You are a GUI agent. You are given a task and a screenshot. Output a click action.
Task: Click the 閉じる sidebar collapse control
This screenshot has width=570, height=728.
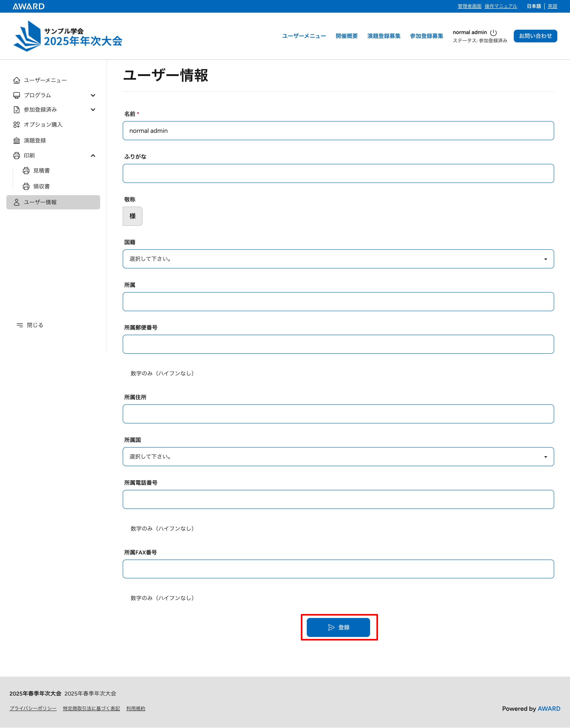pyautogui.click(x=30, y=325)
